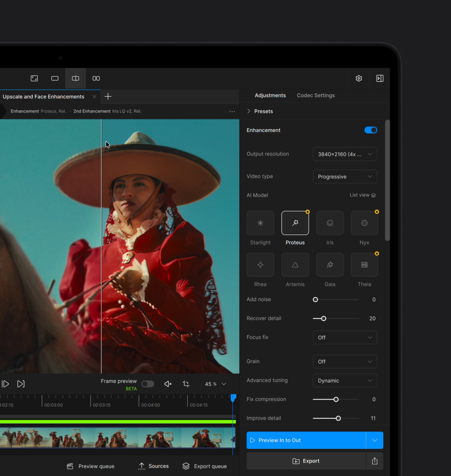451x476 pixels.
Task: Open the Video type Progressive dropdown
Action: (x=345, y=177)
